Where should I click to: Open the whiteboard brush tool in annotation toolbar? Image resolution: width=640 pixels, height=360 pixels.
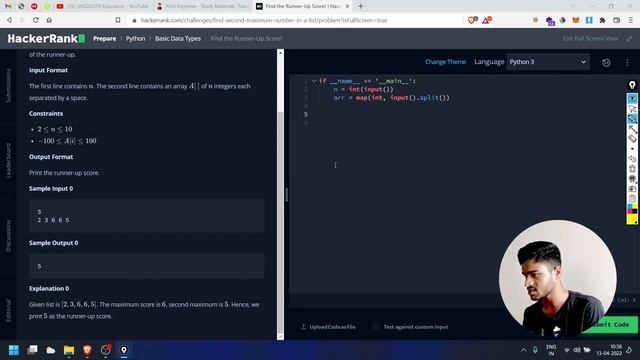coord(632,178)
